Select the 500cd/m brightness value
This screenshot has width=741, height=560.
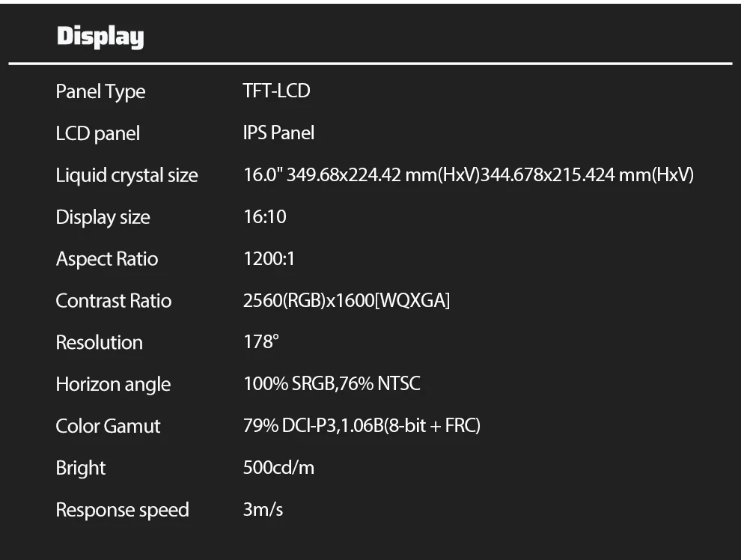(x=278, y=469)
